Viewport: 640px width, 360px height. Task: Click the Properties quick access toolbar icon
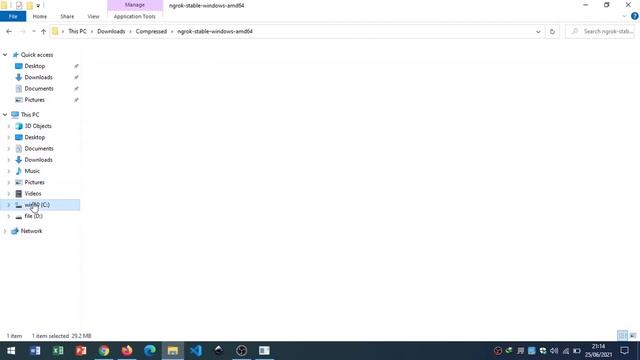19,5
